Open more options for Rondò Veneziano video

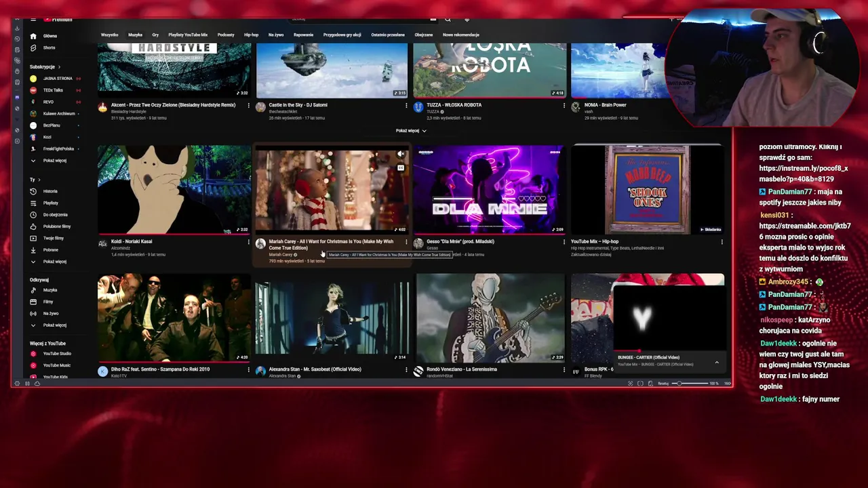tap(564, 370)
